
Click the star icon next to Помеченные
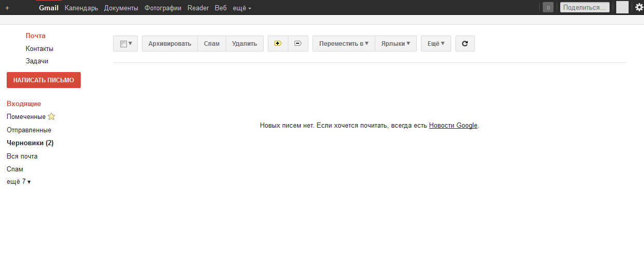[51, 116]
